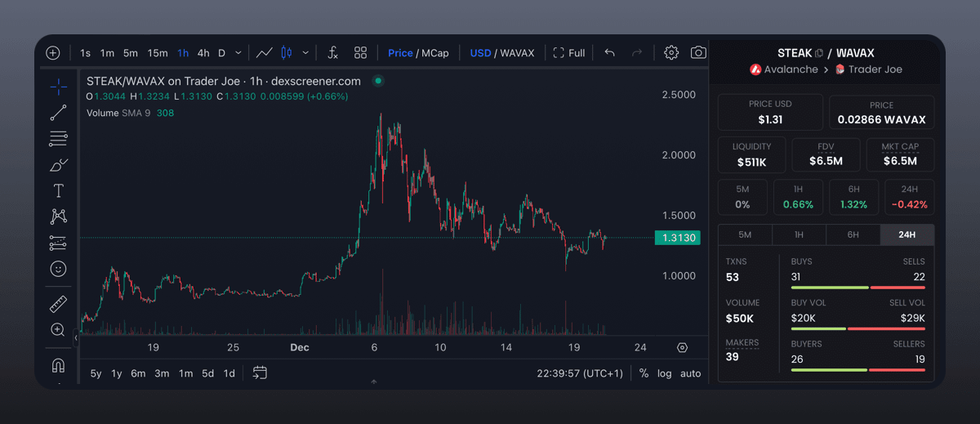Viewport: 980px width, 424px height.
Task: Set the interval to 4h
Action: pyautogui.click(x=203, y=53)
